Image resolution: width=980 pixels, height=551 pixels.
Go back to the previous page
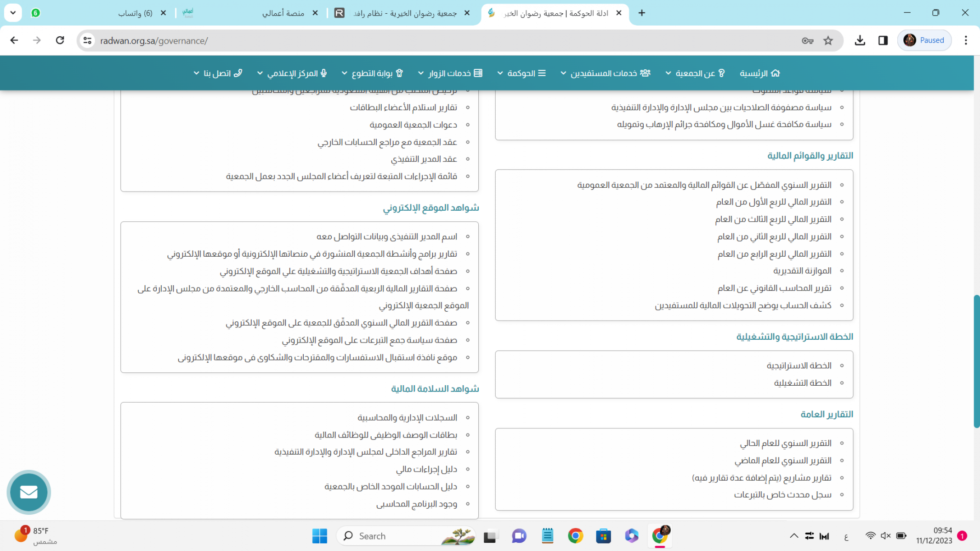[14, 40]
